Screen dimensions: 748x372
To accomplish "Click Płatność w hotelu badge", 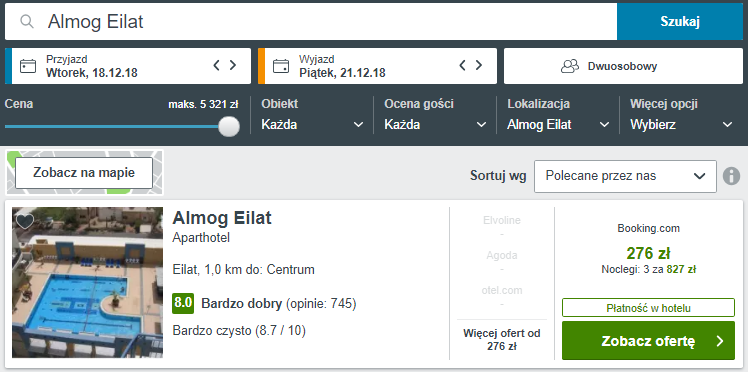I will [648, 308].
